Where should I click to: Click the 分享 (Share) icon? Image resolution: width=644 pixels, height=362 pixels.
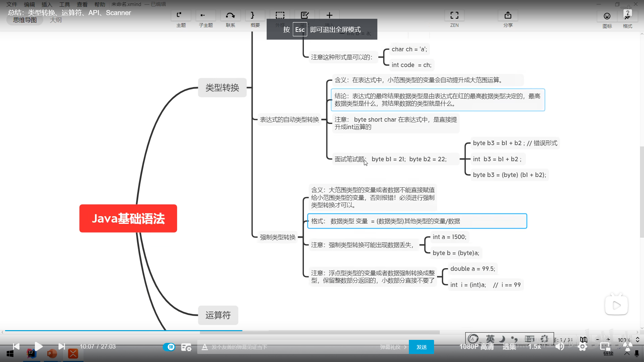click(508, 15)
